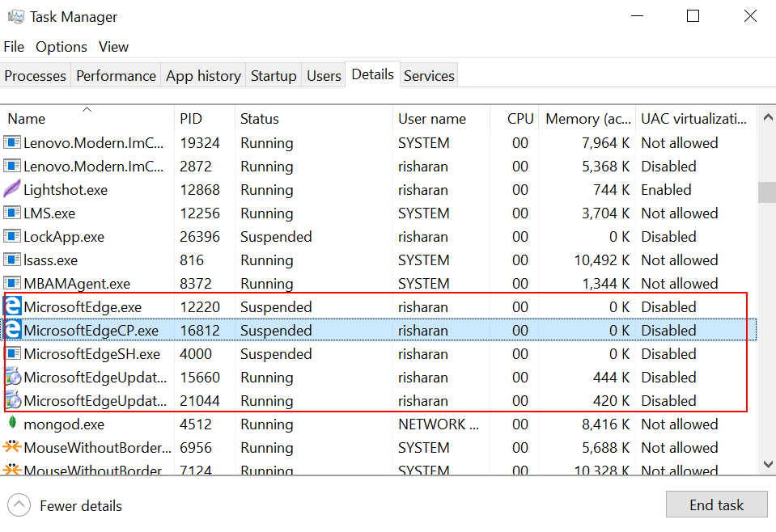Click the vertical scrollbar thumb
Image resolution: width=776 pixels, height=532 pixels.
point(767,192)
